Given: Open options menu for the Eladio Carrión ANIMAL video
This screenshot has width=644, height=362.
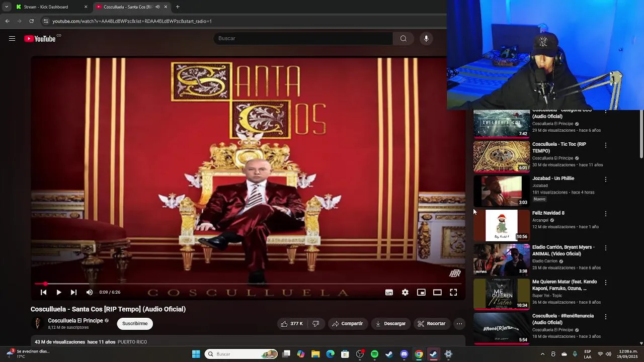Looking at the screenshot, I should coord(606,248).
